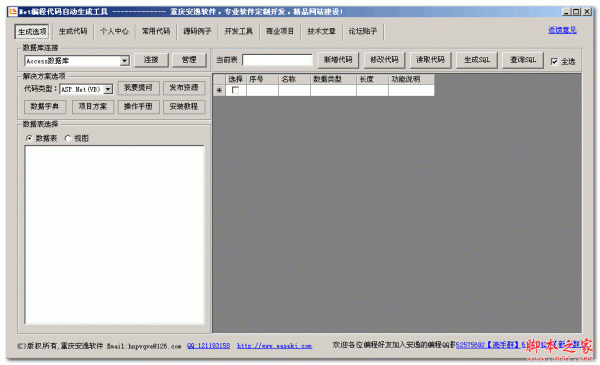
Task: Focus the 当前表 input field
Action: click(277, 60)
